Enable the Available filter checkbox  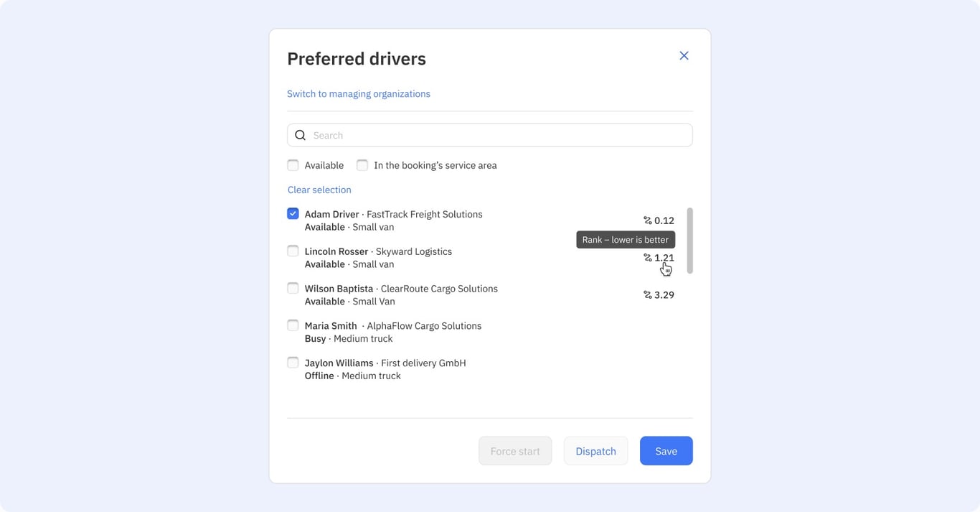(x=293, y=165)
